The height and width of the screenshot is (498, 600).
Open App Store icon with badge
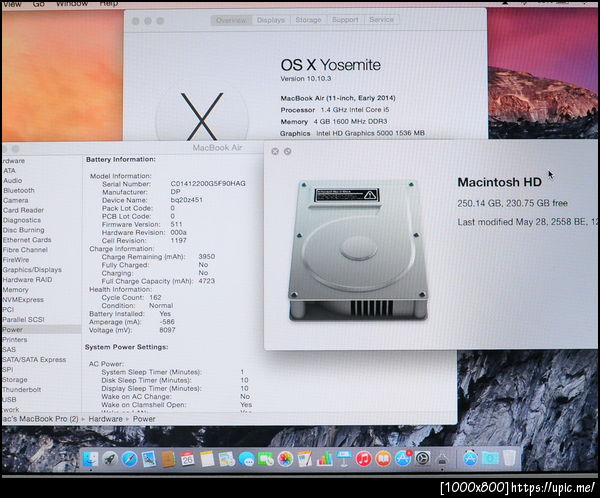(x=403, y=458)
